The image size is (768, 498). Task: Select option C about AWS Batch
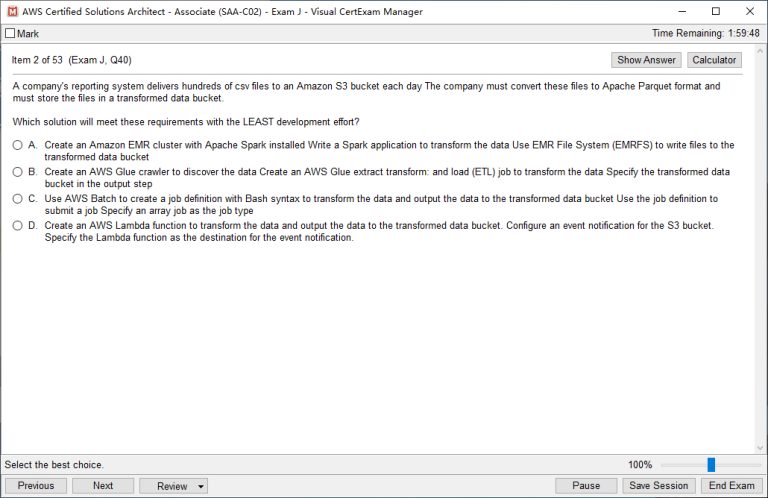click(x=17, y=199)
